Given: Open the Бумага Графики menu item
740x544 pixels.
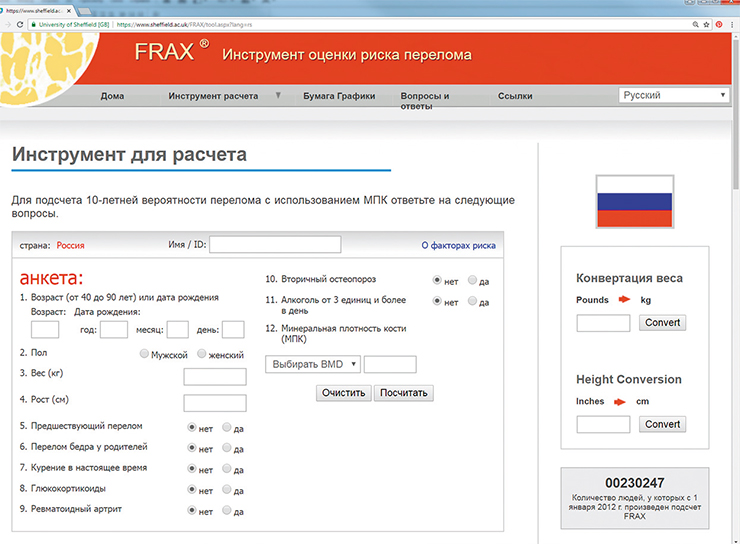Looking at the screenshot, I should pos(339,96).
